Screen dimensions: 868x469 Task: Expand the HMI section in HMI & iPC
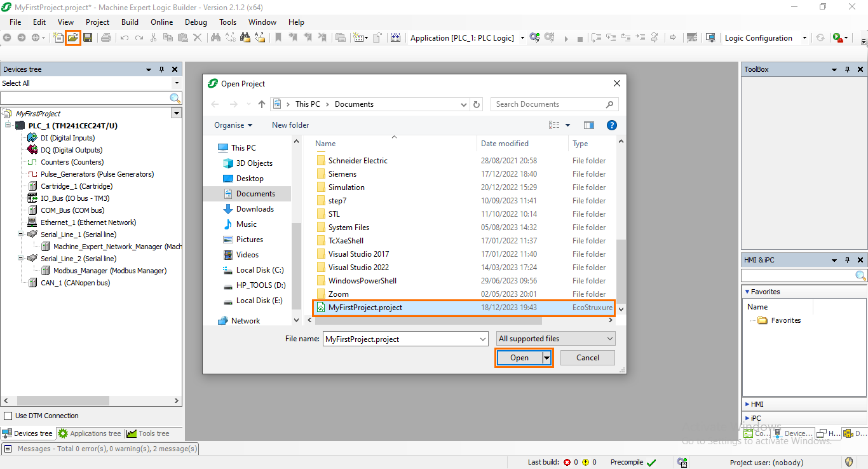[x=747, y=404]
